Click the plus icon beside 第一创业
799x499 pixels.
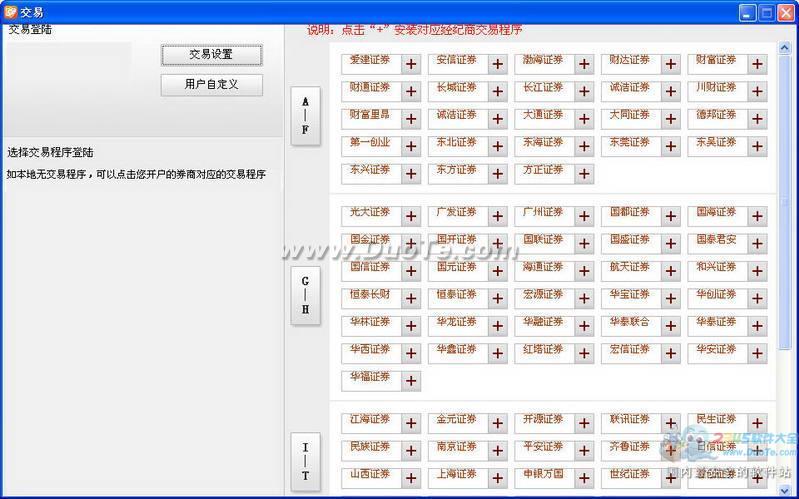click(x=411, y=147)
